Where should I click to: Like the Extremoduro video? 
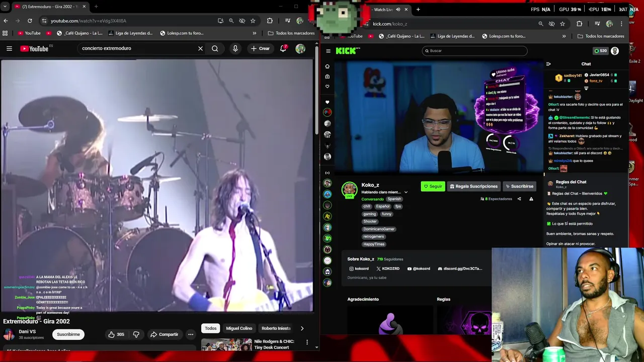[x=116, y=334]
